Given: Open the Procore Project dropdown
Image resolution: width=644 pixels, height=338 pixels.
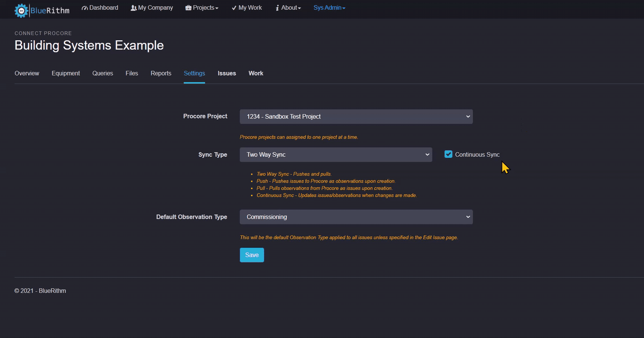Looking at the screenshot, I should pyautogui.click(x=356, y=116).
